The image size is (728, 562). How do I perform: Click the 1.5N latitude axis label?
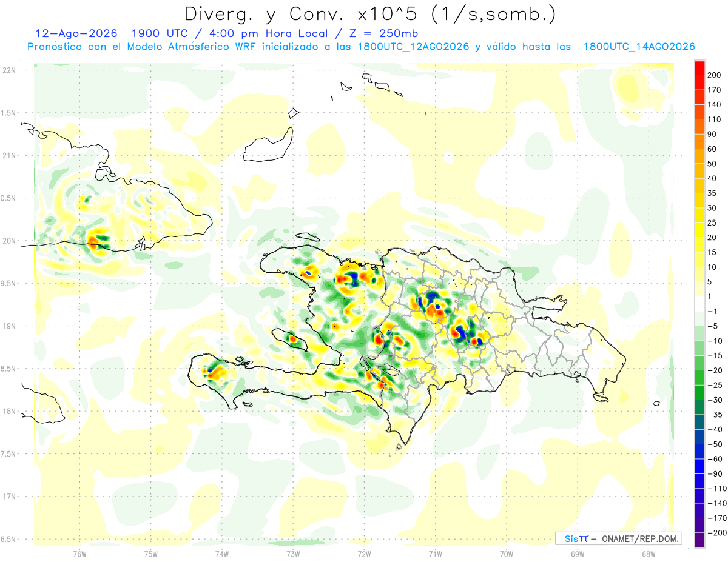tap(8, 113)
